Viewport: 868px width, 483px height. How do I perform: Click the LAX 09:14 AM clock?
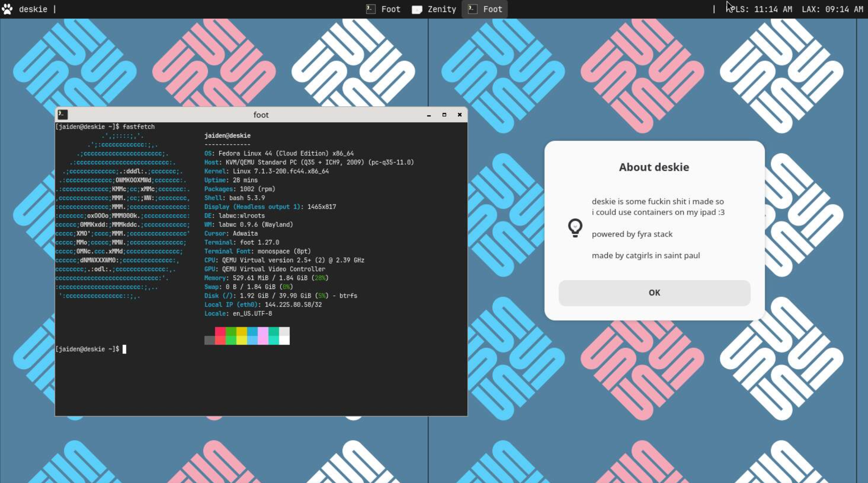[832, 9]
